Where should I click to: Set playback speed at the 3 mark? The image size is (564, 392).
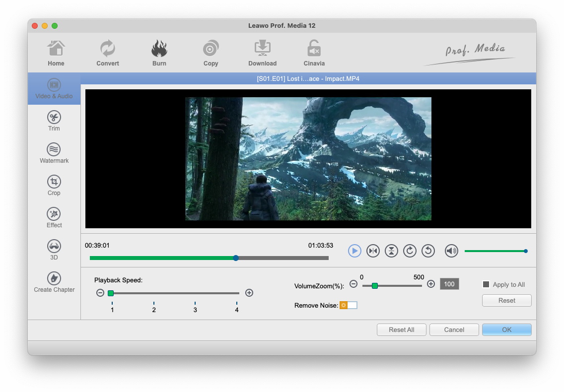(195, 308)
